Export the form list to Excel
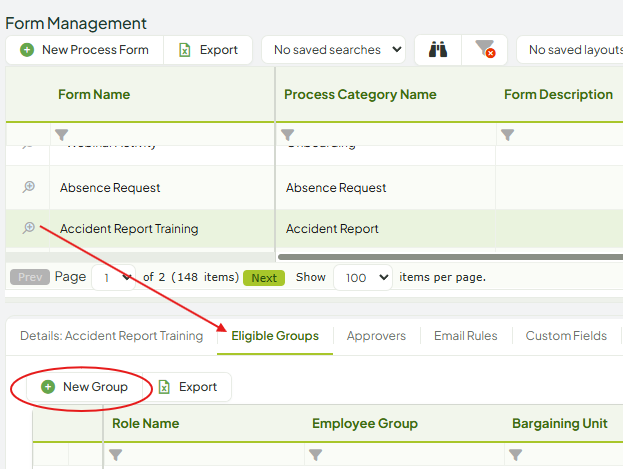Image resolution: width=623 pixels, height=469 pixels. click(208, 50)
